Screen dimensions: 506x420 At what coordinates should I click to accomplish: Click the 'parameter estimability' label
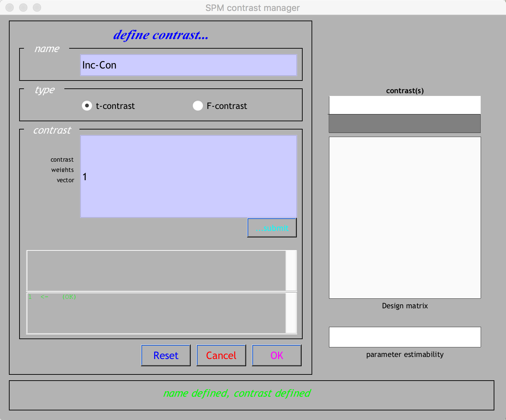click(x=405, y=355)
